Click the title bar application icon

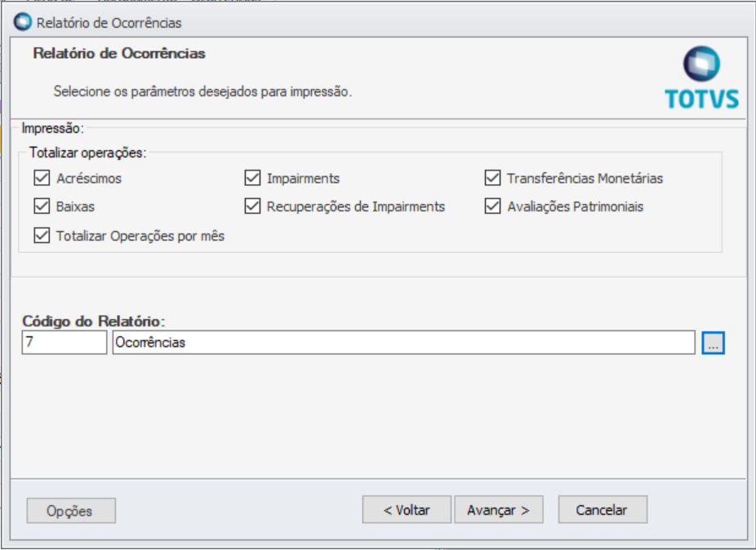[22, 22]
